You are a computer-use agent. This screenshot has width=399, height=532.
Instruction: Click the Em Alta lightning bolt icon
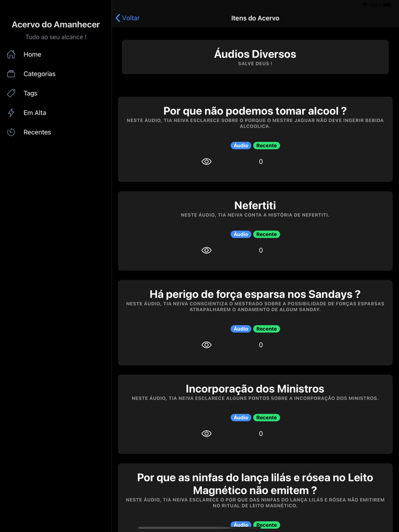(11, 113)
